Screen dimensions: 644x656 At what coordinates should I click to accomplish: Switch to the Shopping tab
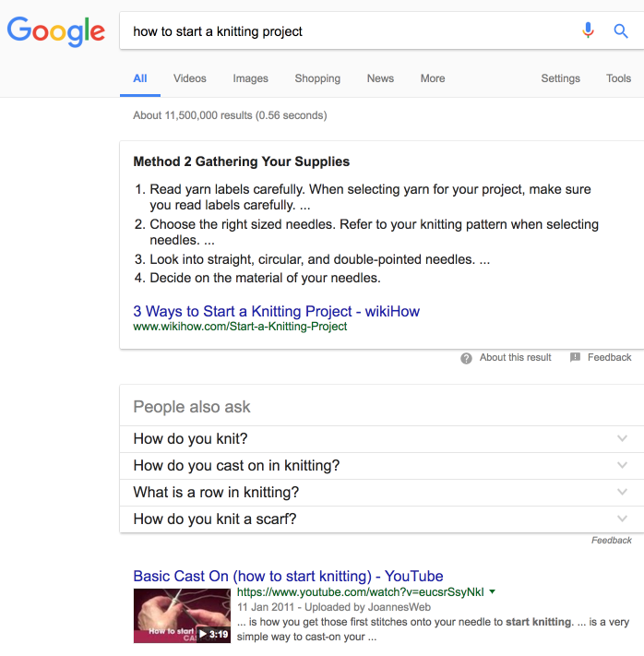(317, 78)
